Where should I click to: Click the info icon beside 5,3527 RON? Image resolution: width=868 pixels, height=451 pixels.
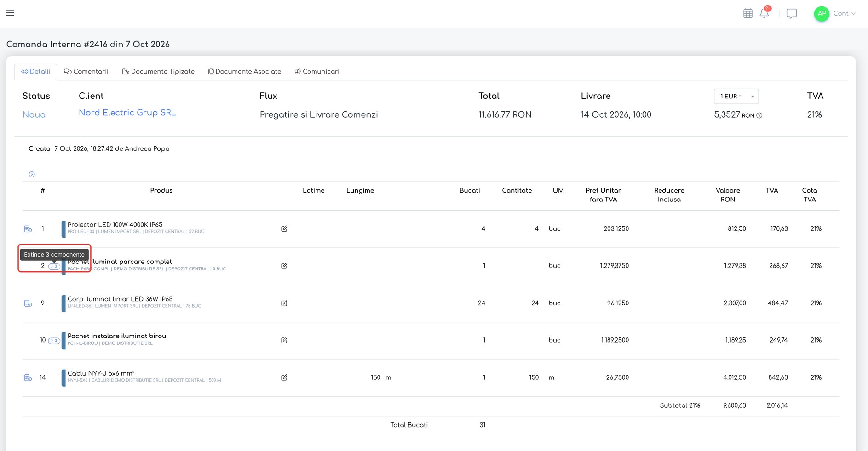[759, 115]
